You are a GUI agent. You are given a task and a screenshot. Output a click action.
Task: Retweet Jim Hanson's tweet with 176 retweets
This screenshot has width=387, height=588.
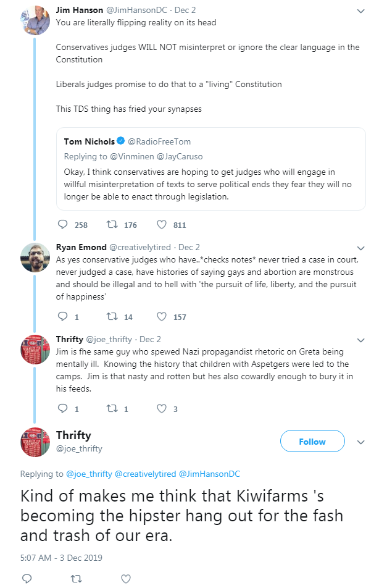point(112,224)
